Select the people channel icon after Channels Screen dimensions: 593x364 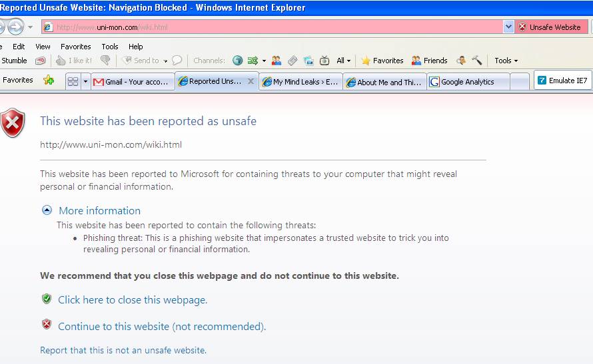277,61
